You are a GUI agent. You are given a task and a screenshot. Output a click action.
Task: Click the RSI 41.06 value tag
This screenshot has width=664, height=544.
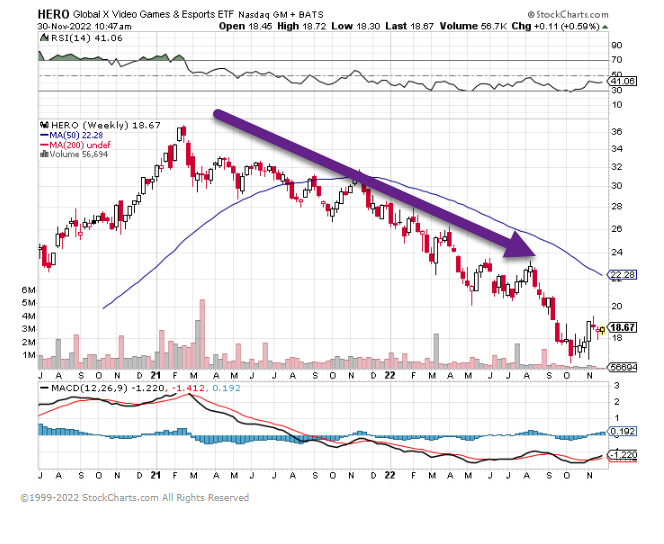pos(623,81)
